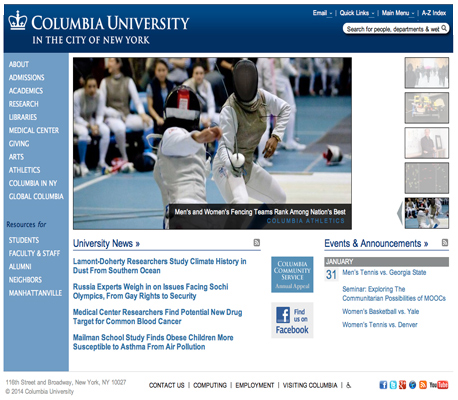458x400 pixels.
Task: Open the MOOCs seminar event
Action: 394,294
